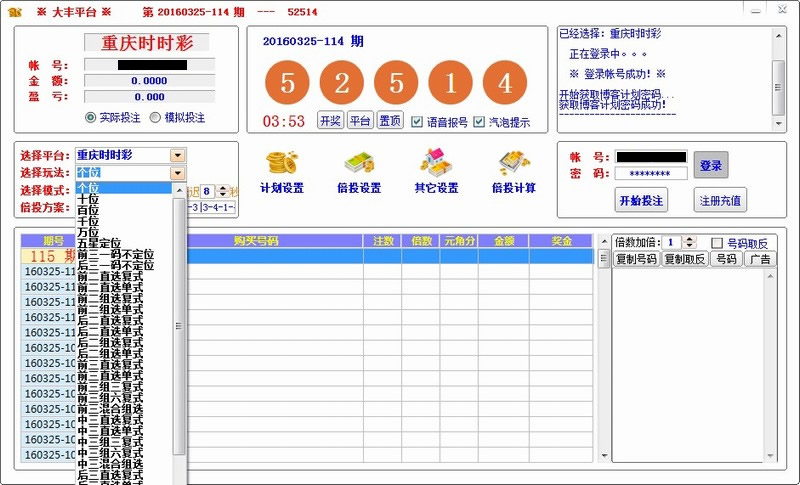800x485 pixels.
Task: Choose 前三直选单式 option
Action: 124,376
